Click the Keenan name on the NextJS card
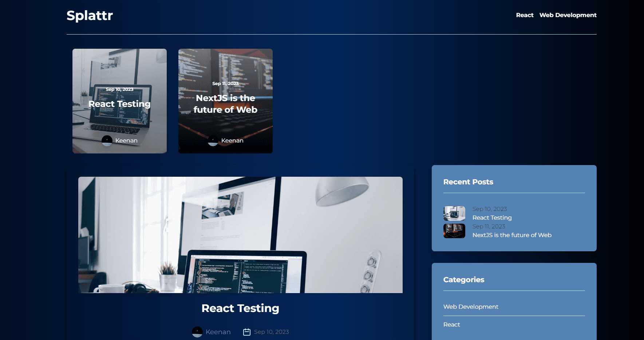The image size is (644, 340). 232,140
